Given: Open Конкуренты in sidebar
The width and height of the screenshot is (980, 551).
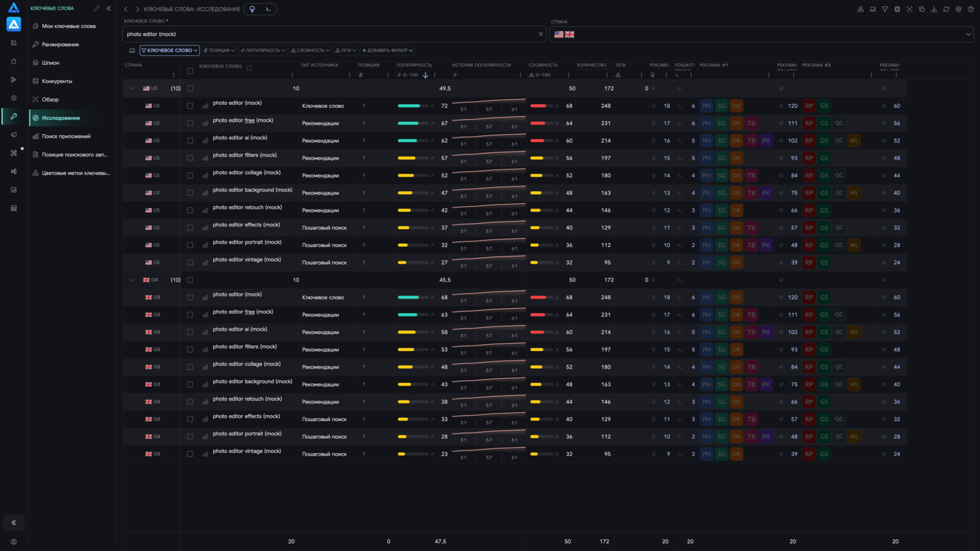Looking at the screenshot, I should pos(71,81).
